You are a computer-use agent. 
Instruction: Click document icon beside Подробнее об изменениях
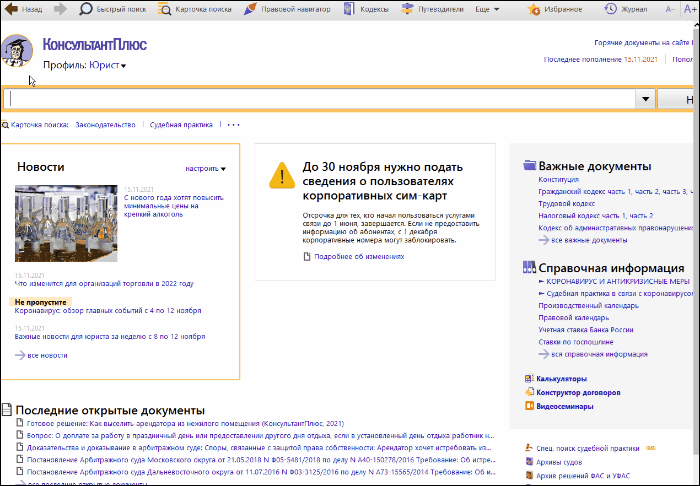click(x=307, y=257)
